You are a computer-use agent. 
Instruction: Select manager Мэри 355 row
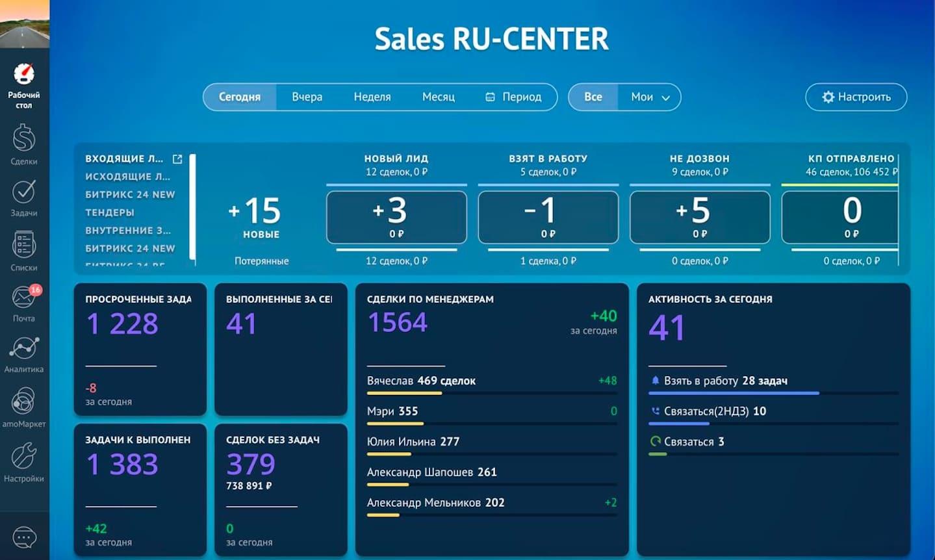[x=492, y=414]
